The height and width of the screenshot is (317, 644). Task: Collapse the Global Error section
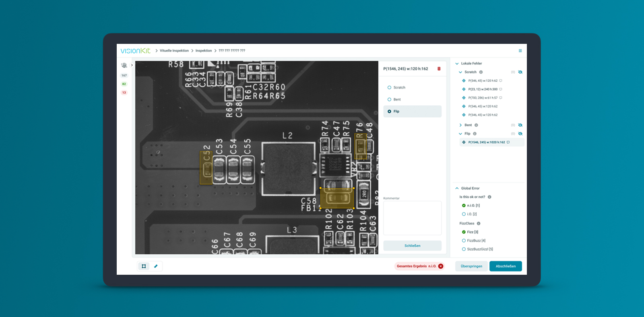(457, 188)
